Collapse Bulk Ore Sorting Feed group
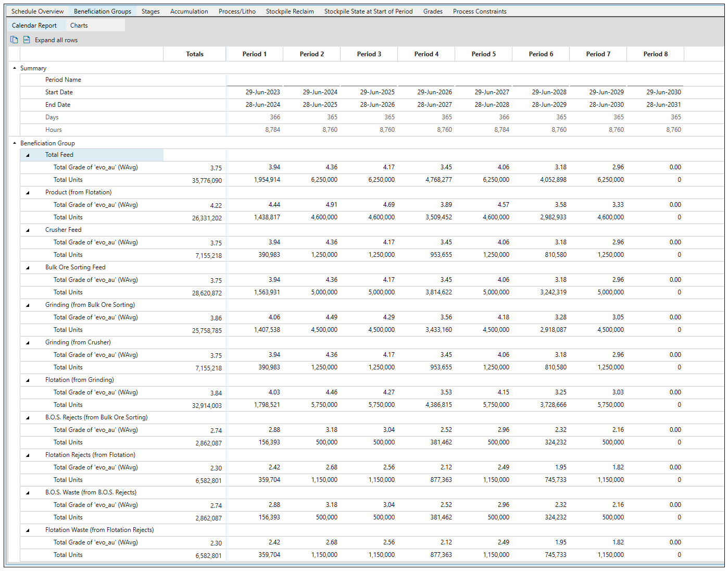The width and height of the screenshot is (728, 571). click(28, 268)
